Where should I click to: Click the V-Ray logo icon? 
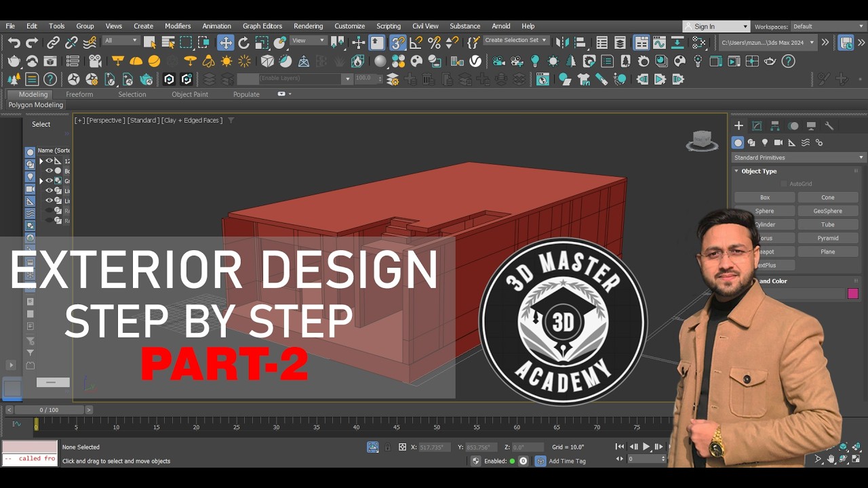475,61
